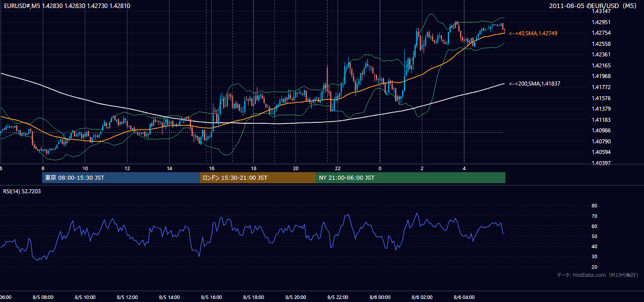Click price axis value 1.41379
The image size is (644, 302).
click(601, 109)
